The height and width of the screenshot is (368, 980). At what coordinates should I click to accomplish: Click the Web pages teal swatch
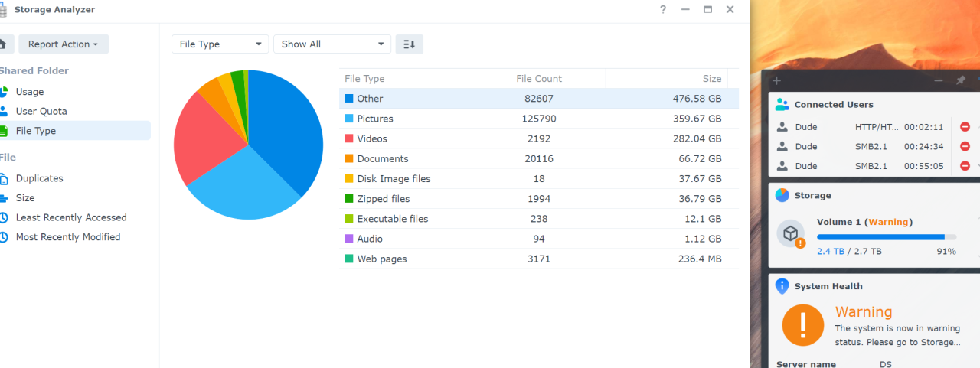coord(349,259)
